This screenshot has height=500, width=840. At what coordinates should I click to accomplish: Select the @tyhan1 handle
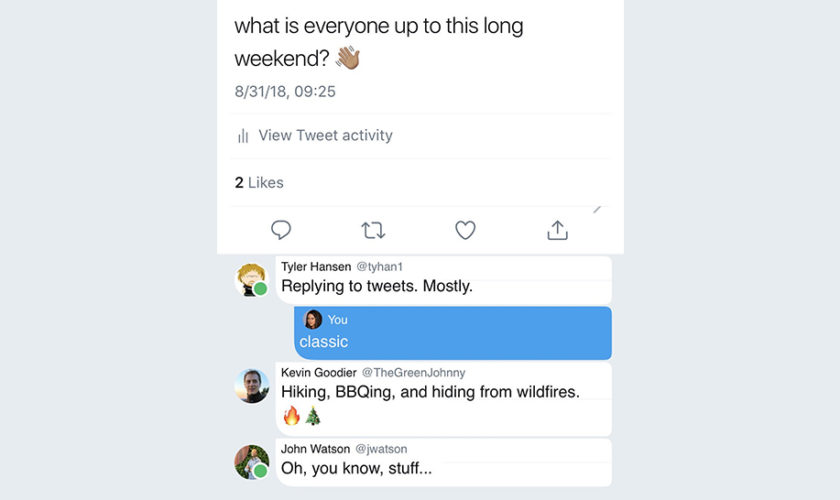tap(381, 267)
